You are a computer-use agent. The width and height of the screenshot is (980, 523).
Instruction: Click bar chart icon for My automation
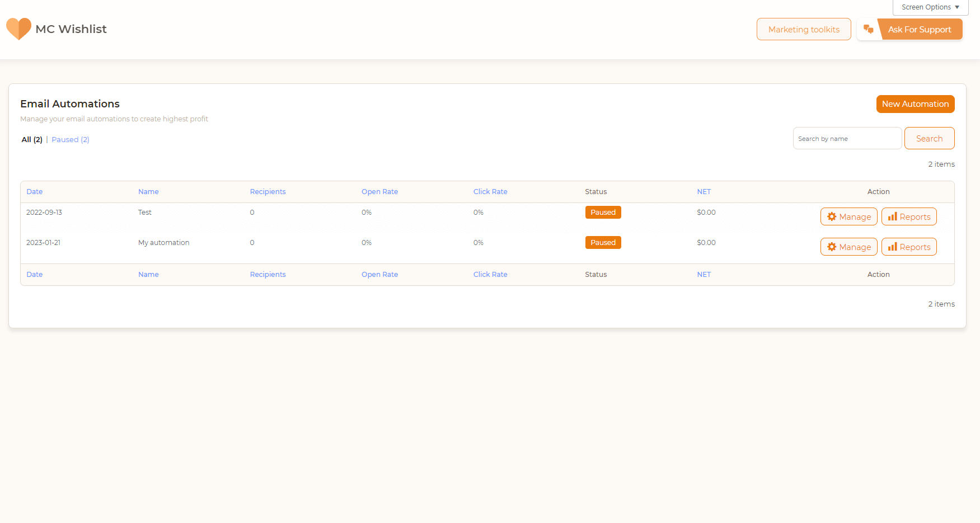click(x=892, y=247)
